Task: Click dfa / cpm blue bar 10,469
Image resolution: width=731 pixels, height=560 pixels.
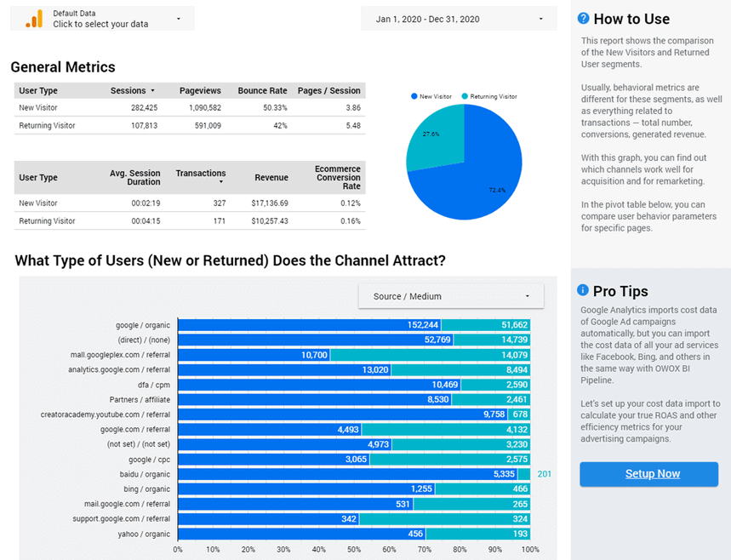Action: pos(319,385)
